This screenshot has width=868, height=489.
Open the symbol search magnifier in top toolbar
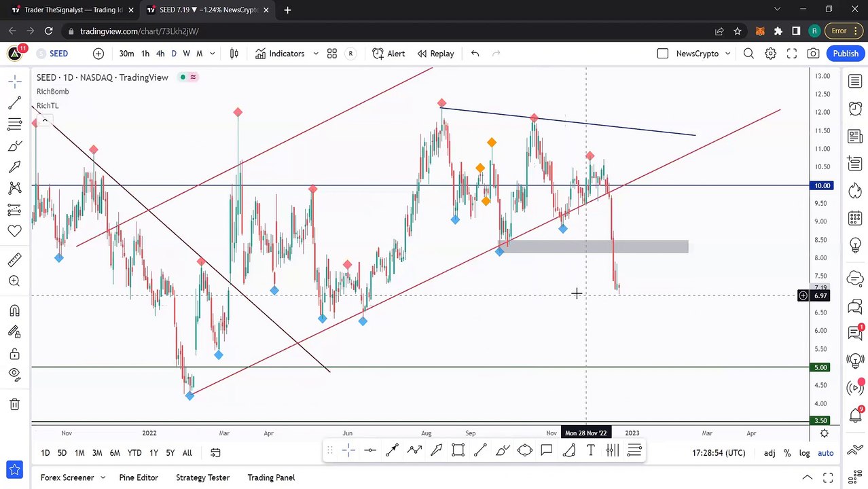click(748, 54)
